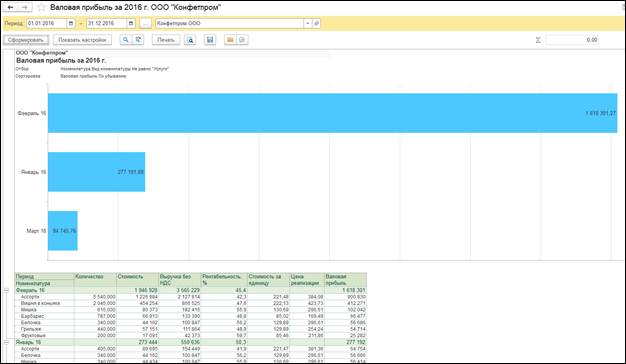Screen dimensions: 626x364
Task: Collapse the Февраль 16 group in table
Action: click(6, 290)
